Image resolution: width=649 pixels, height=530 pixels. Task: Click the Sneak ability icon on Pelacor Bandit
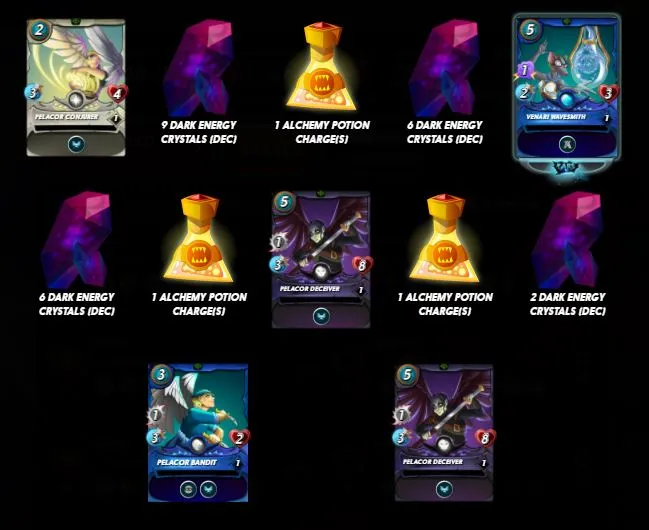(188, 489)
